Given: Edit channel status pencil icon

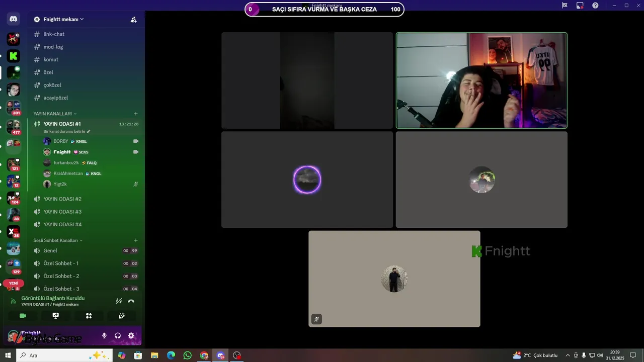Looking at the screenshot, I should 89,131.
